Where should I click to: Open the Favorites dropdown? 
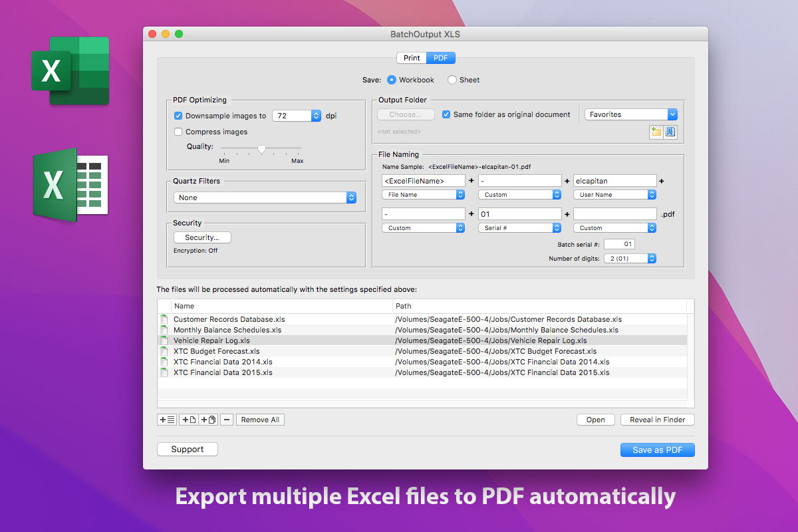[x=630, y=114]
